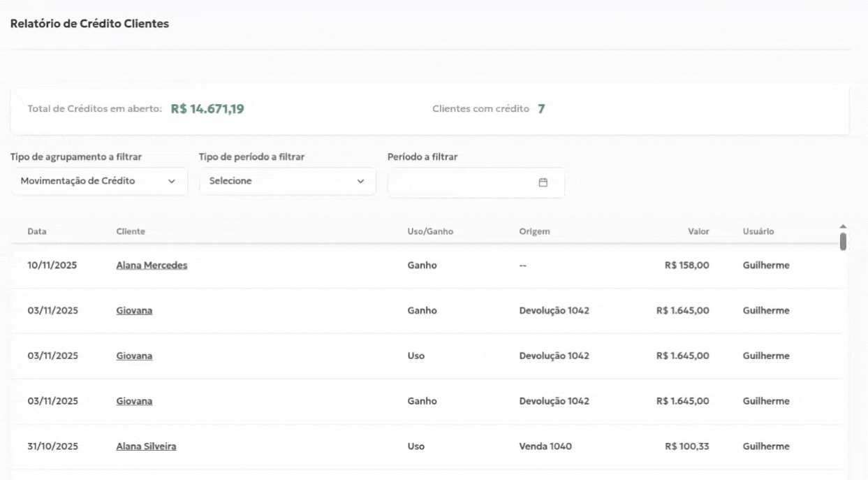
Task: Click the R$ 14.671,19 total credits value
Action: click(x=207, y=109)
